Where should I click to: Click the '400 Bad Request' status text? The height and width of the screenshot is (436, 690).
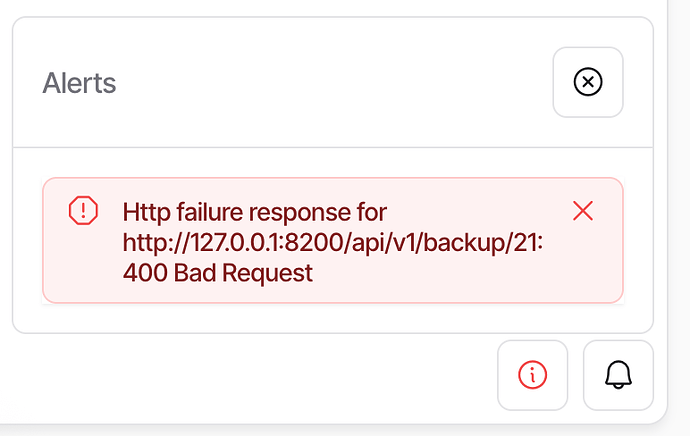coord(218,273)
